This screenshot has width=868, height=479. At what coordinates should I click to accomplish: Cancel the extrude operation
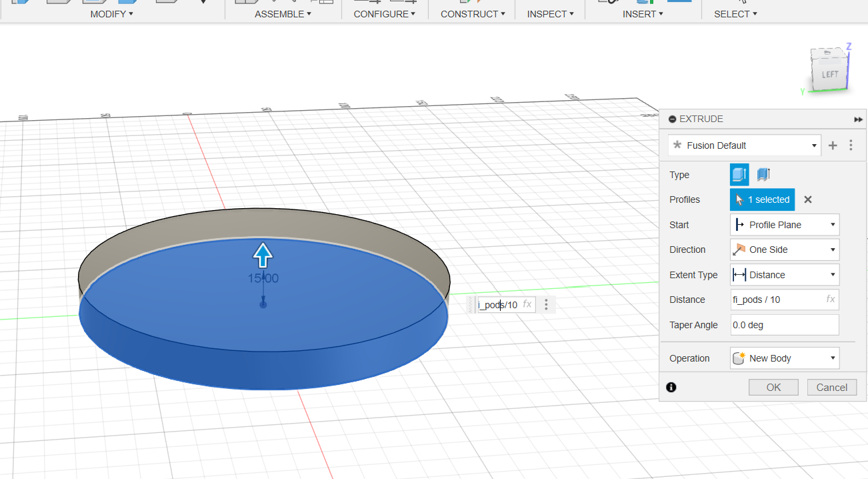pyautogui.click(x=832, y=387)
